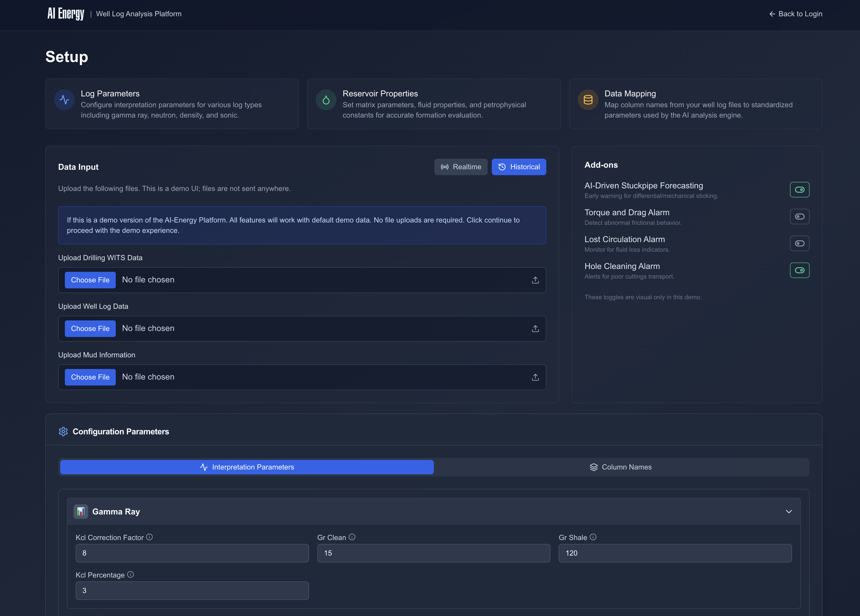860x616 pixels.
Task: Click the Add-ons panel heading
Action: click(x=601, y=165)
